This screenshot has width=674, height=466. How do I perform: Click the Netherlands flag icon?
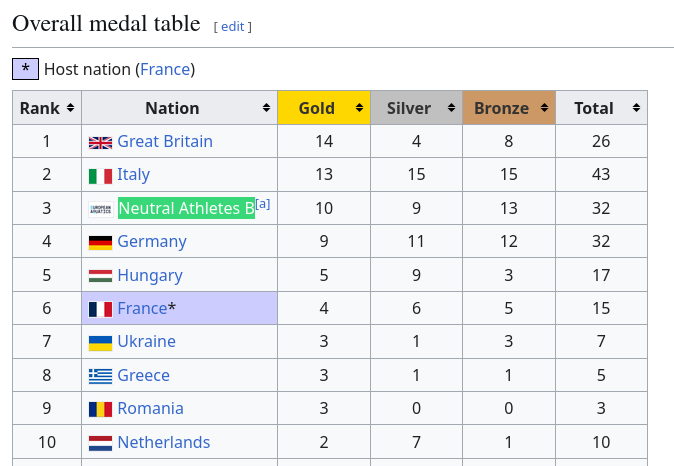tap(100, 443)
